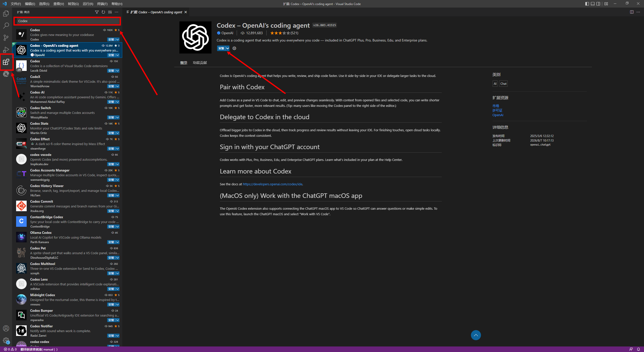
Task: Open errors and warnings status indicator
Action: point(10,349)
